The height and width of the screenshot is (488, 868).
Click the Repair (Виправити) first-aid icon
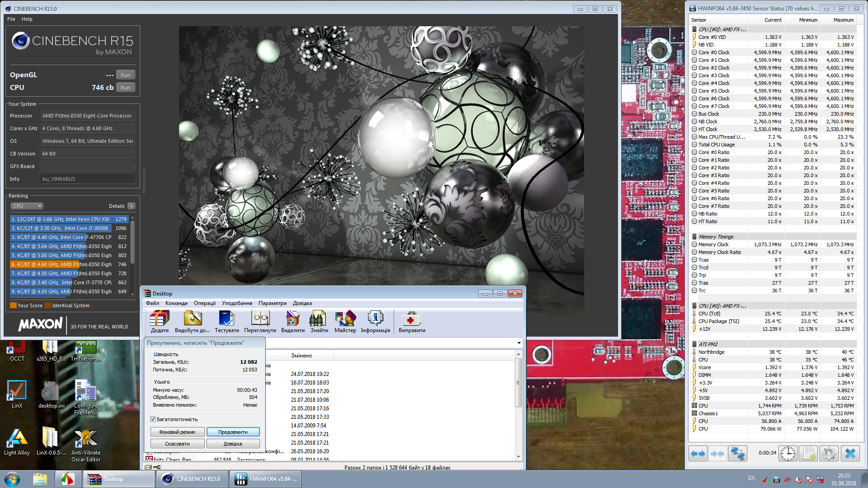[x=411, y=319]
